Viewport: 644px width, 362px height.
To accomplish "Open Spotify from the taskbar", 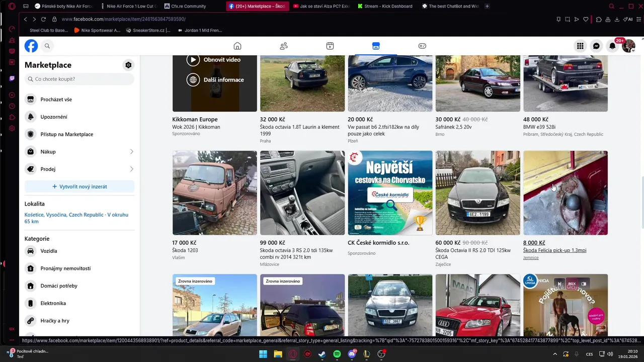I will click(x=337, y=354).
